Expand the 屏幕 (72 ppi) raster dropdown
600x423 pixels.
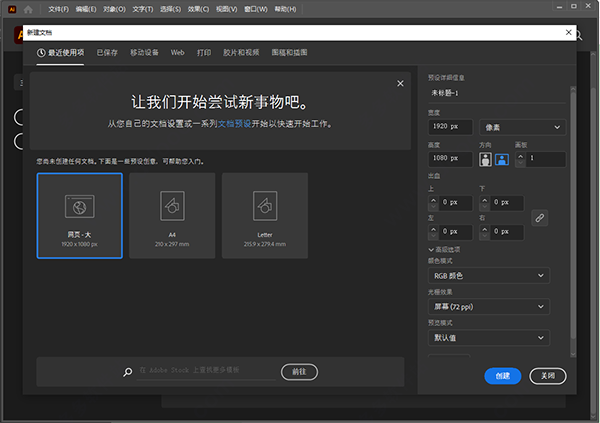pos(489,306)
